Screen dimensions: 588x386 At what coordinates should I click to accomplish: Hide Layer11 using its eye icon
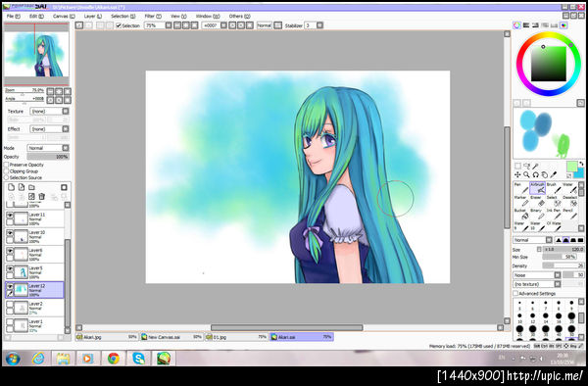click(x=10, y=216)
